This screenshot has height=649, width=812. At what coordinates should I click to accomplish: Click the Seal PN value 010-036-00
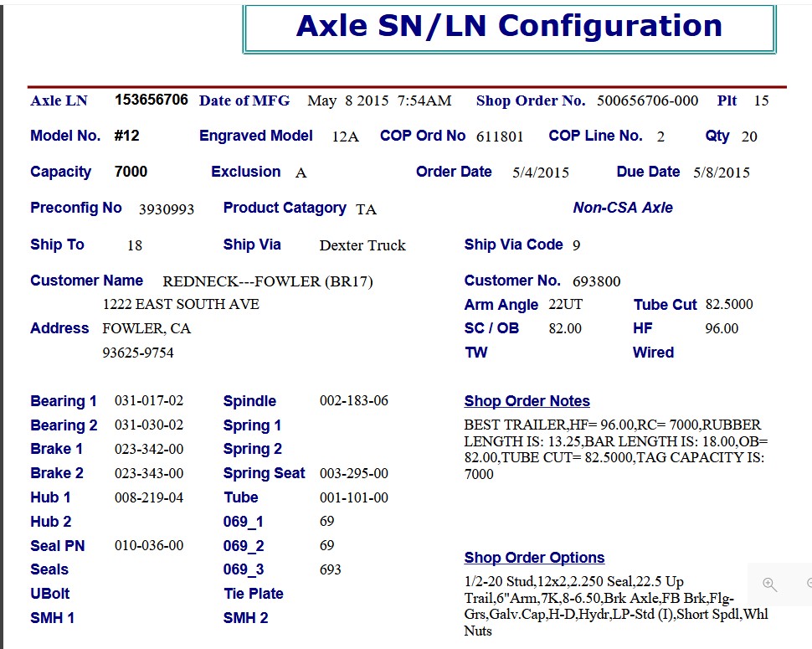click(x=149, y=546)
